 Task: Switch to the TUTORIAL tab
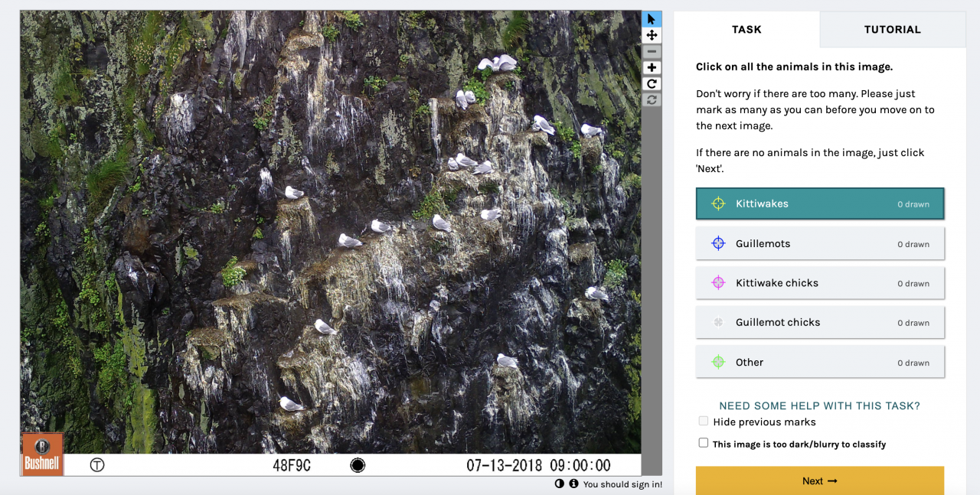[893, 29]
